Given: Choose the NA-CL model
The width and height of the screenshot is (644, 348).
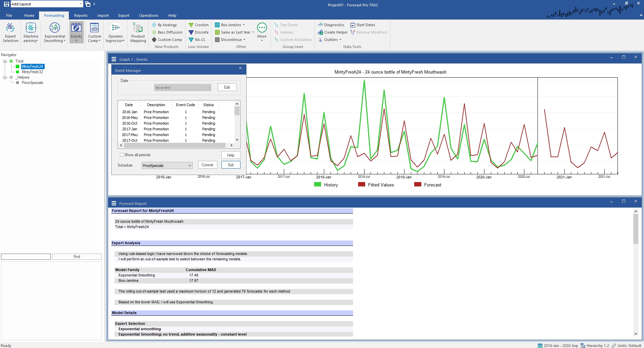Looking at the screenshot, I should pyautogui.click(x=197, y=40).
